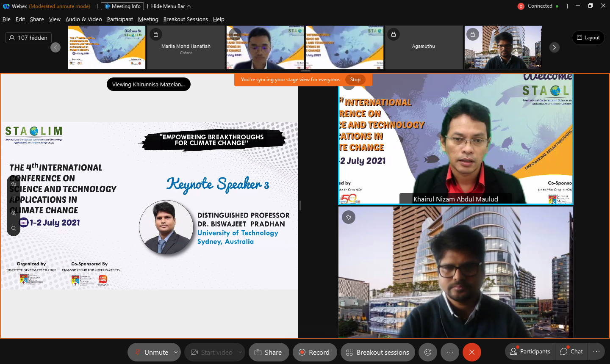This screenshot has width=610, height=364.
Task: Expand the audio options arrow next to Unmute
Action: point(176,352)
